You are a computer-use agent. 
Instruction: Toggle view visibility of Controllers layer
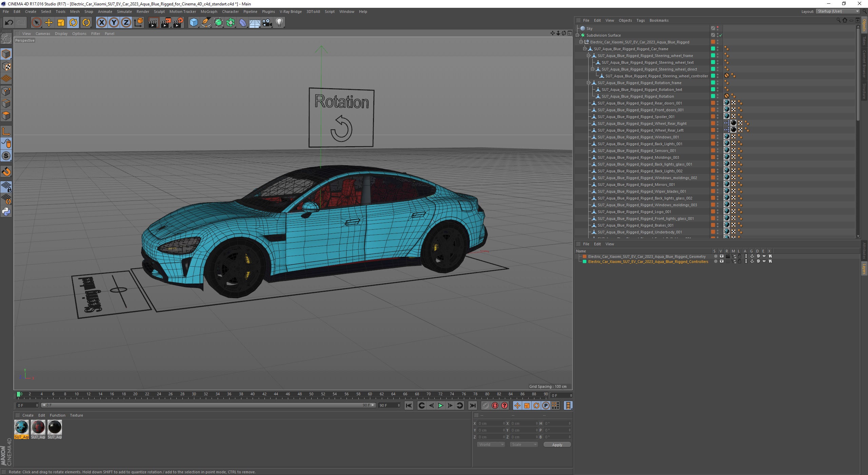pyautogui.click(x=722, y=262)
